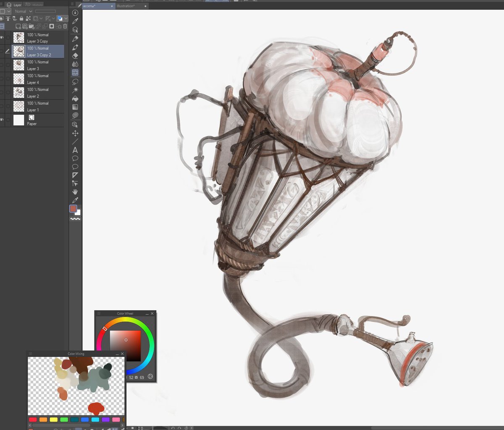
Task: Click the red foreground main color swatch
Action: (x=73, y=208)
